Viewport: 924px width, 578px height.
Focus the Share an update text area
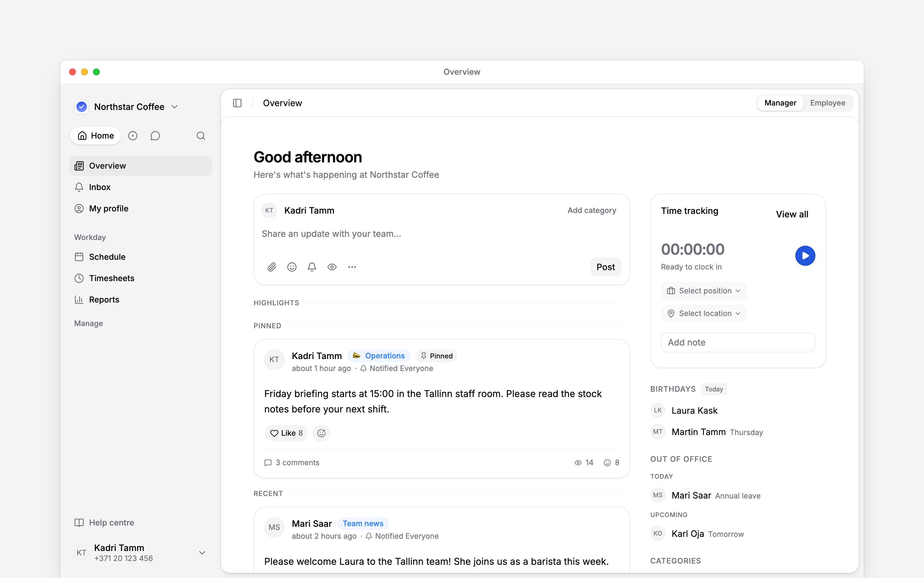(x=441, y=234)
